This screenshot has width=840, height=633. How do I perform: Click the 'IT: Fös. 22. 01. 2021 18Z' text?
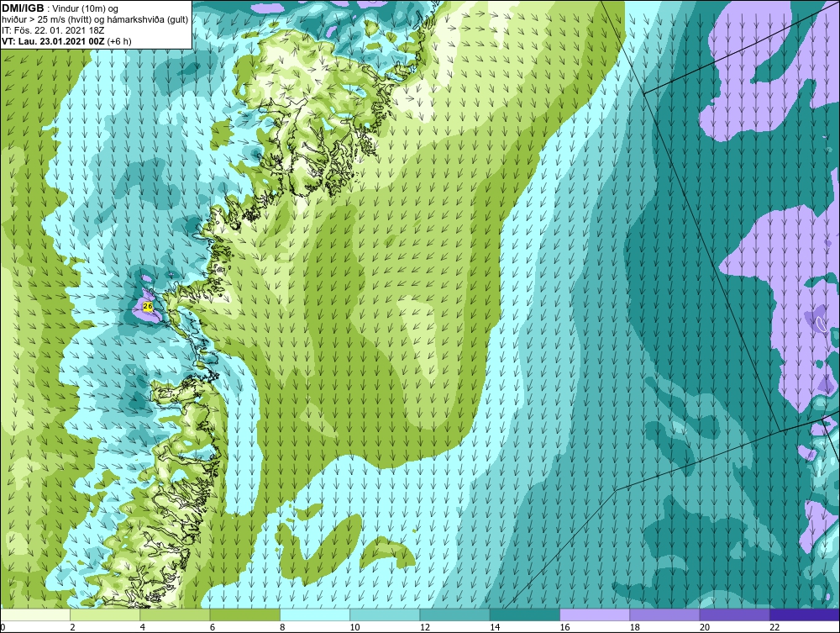pos(53,30)
